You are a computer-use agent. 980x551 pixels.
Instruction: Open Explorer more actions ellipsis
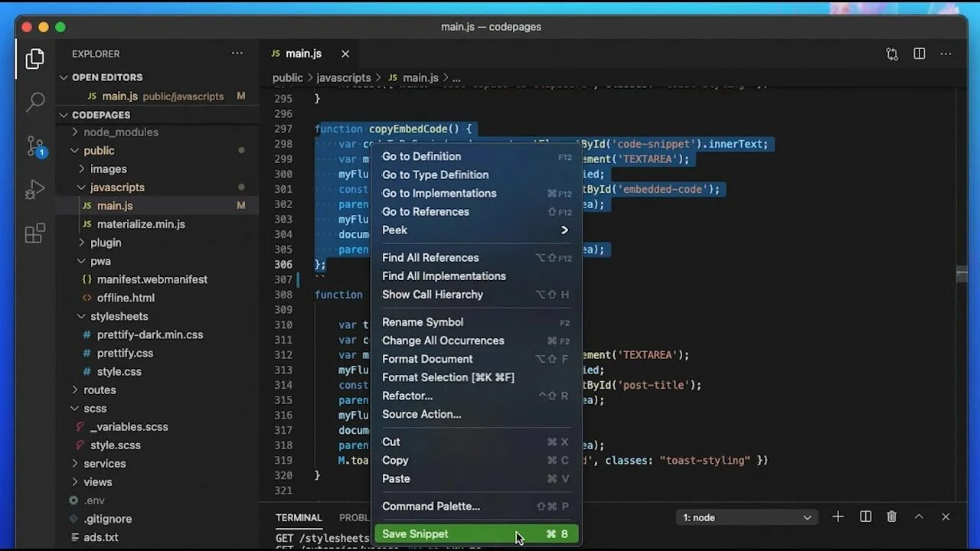point(237,54)
